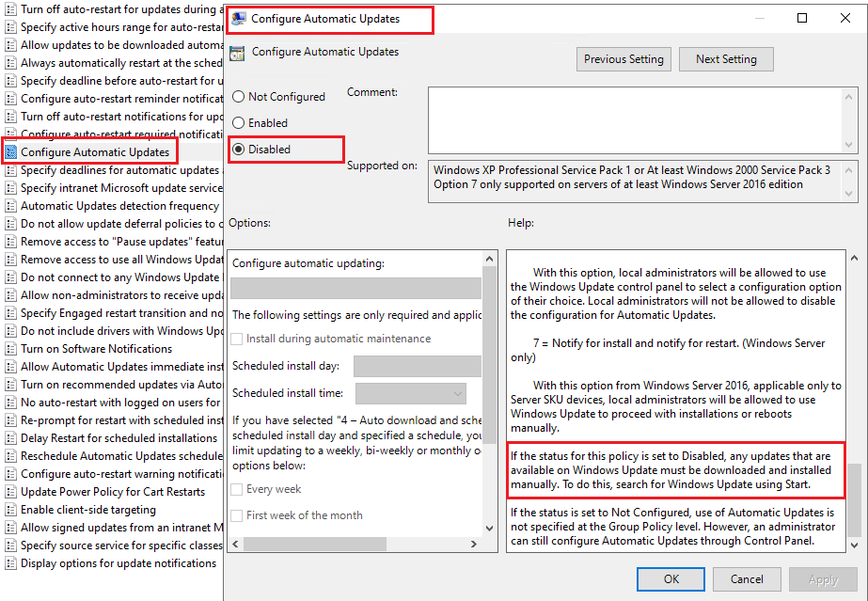Click the Help pane scroll up arrow
The width and height of the screenshot is (868, 601).
click(x=854, y=258)
